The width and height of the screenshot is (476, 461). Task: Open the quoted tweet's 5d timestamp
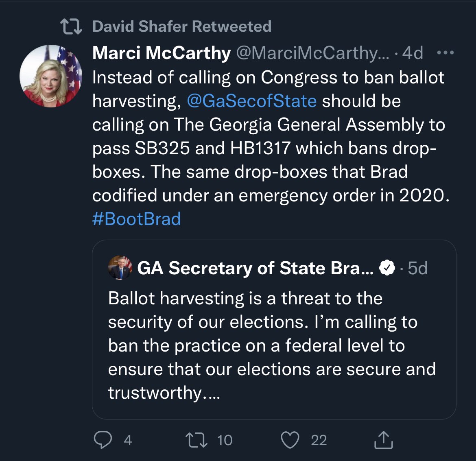417,268
